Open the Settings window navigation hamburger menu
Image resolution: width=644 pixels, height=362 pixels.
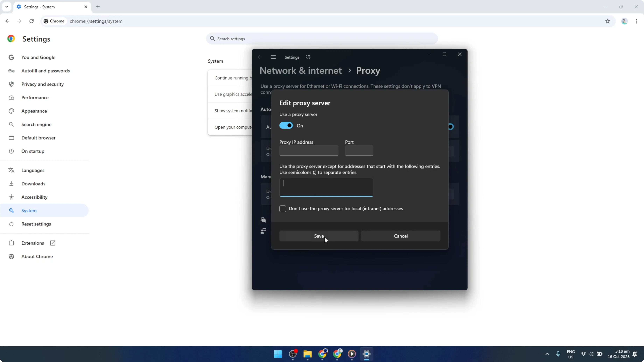[x=273, y=57]
